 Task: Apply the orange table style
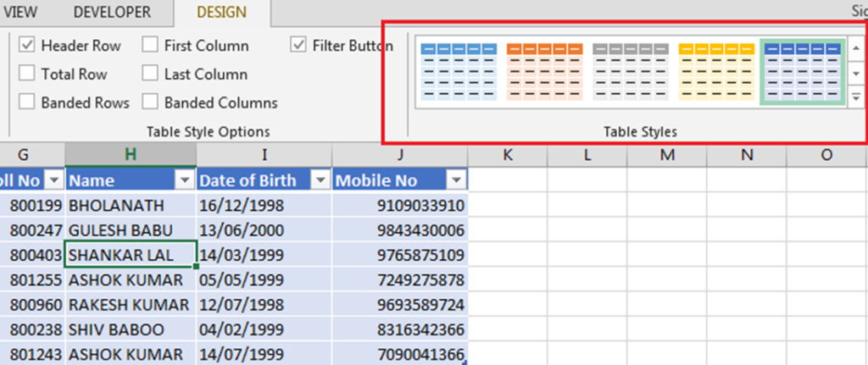pyautogui.click(x=544, y=71)
